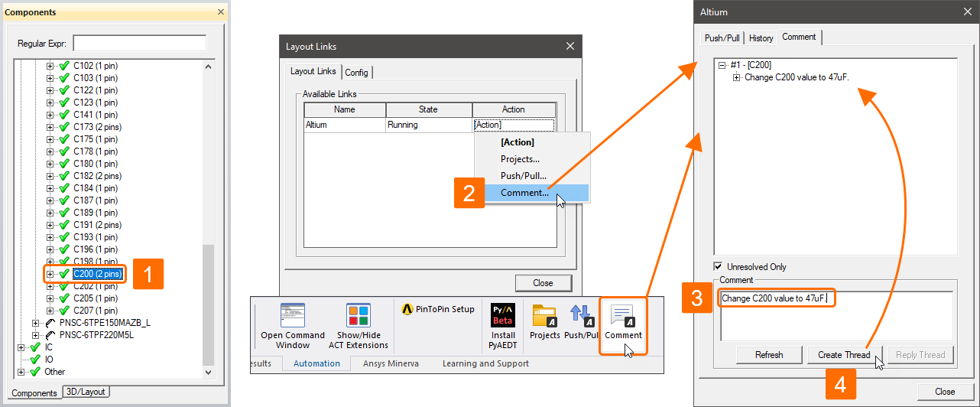Select C123 (1 pin) tree row

(x=96, y=103)
